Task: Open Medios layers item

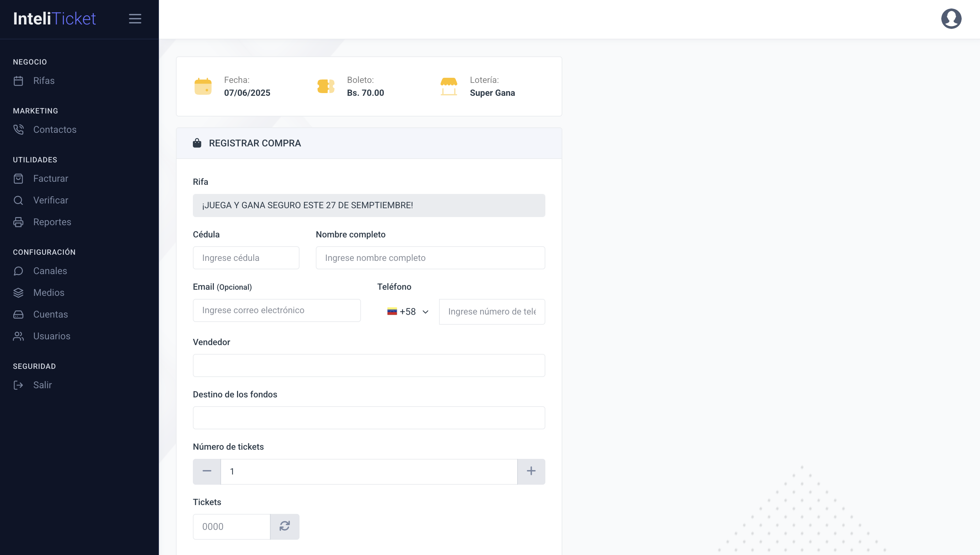Action: (49, 292)
